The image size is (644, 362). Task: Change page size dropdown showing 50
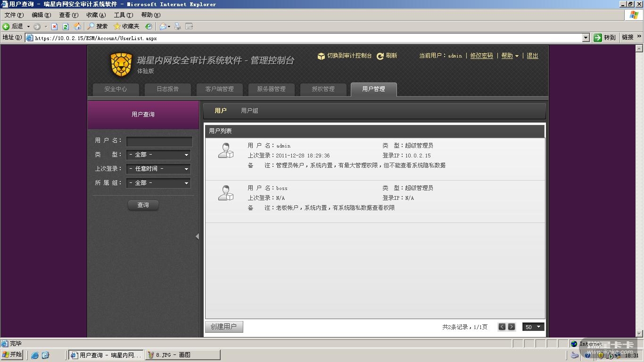click(533, 327)
